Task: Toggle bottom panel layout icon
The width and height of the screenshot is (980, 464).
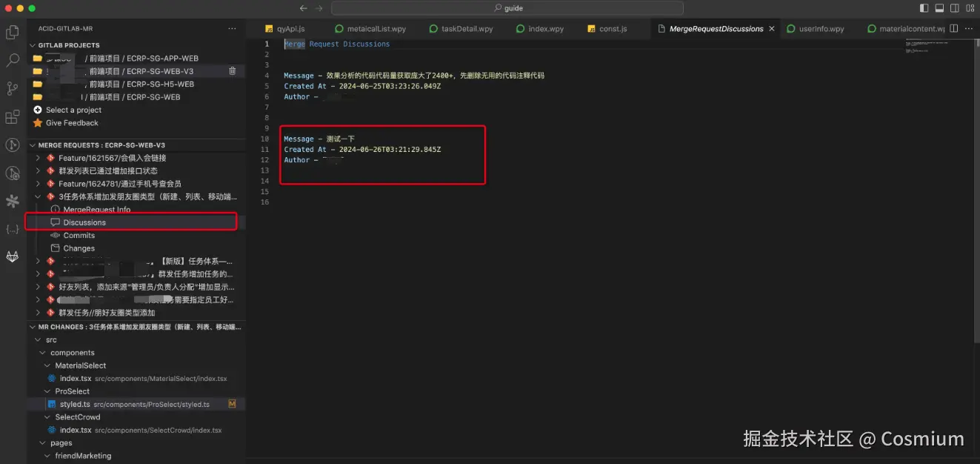Action: (939, 8)
